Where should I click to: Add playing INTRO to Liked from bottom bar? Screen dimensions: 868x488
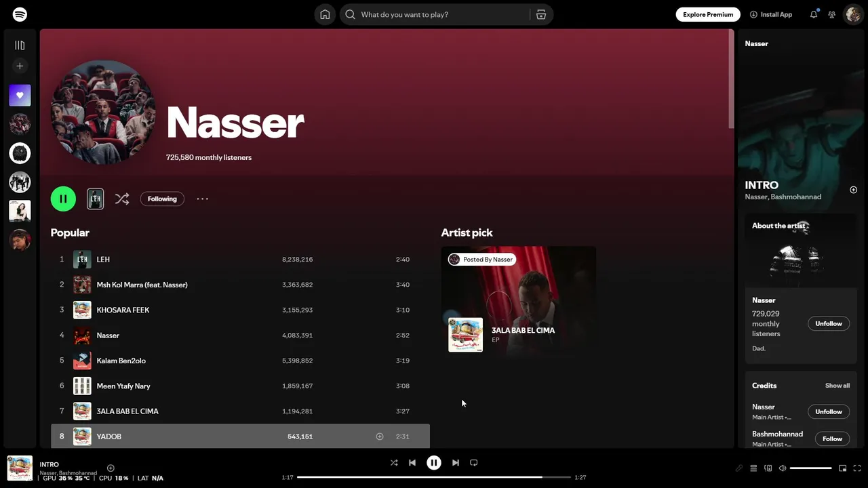tap(111, 468)
